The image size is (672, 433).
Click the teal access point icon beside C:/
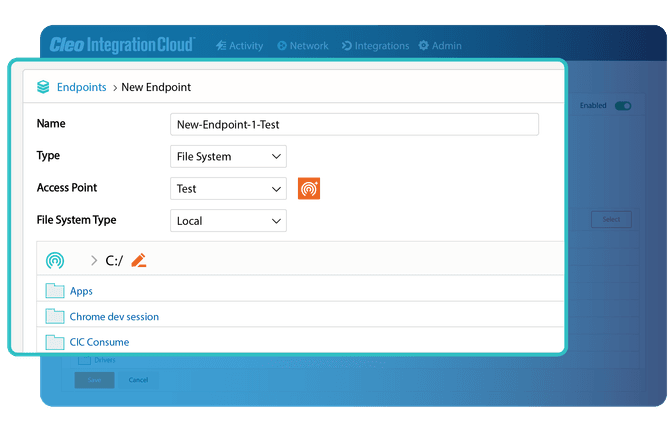tap(55, 261)
